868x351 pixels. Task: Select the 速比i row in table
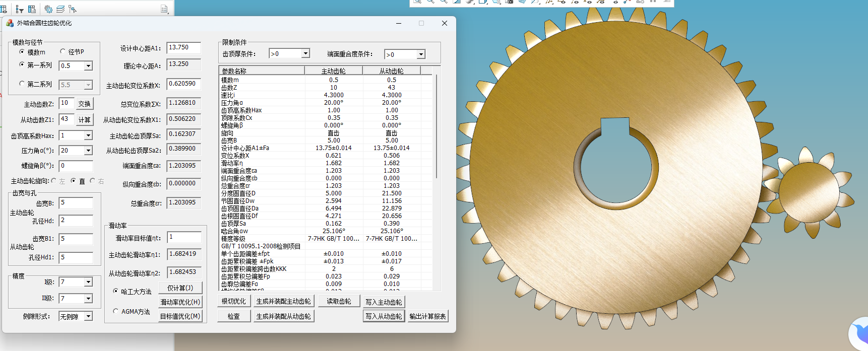pyautogui.click(x=326, y=95)
